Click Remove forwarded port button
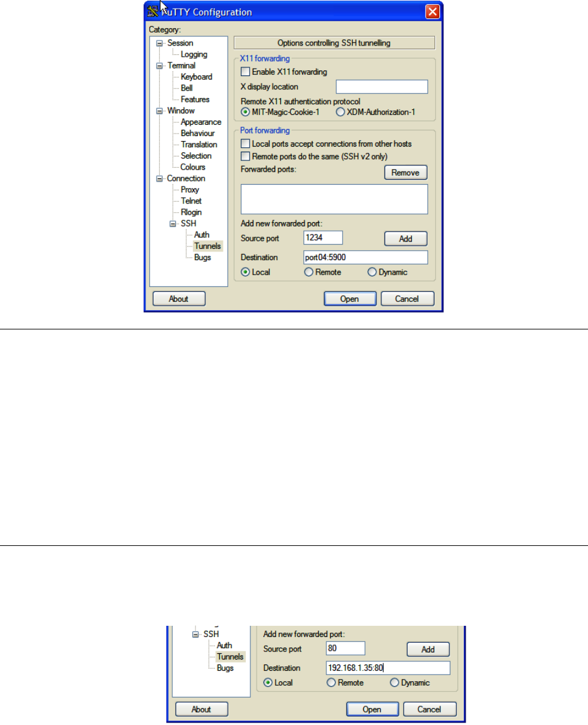Viewport: 588px width, 725px height. (405, 172)
